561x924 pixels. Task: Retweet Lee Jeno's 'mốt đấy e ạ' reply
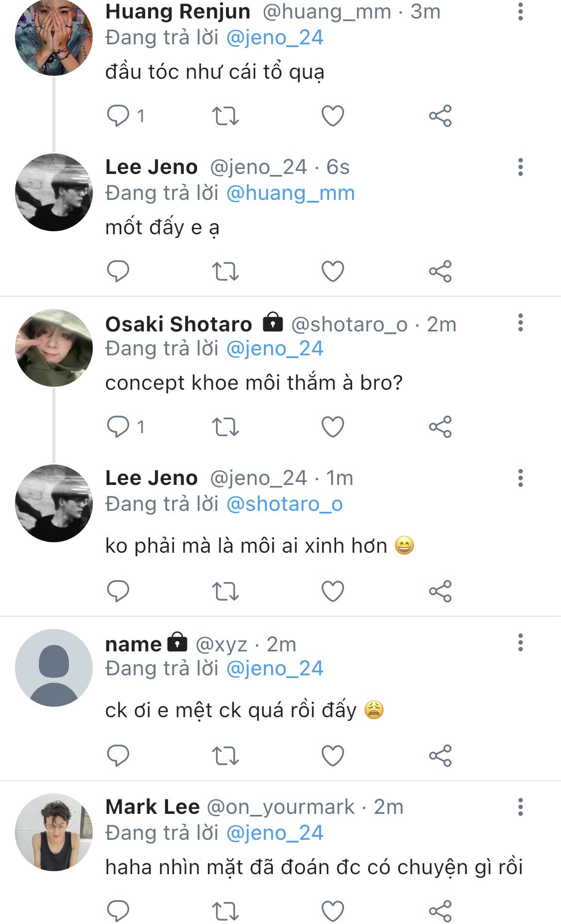point(225,272)
